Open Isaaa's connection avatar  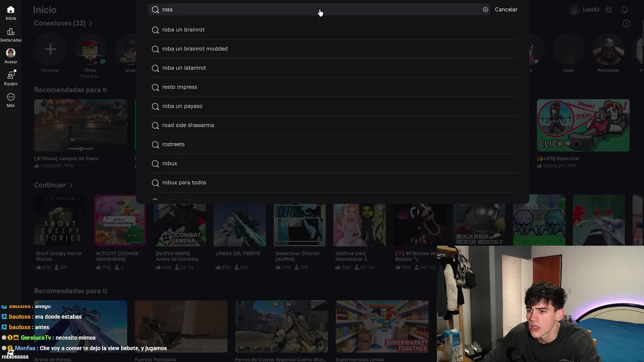(569, 49)
